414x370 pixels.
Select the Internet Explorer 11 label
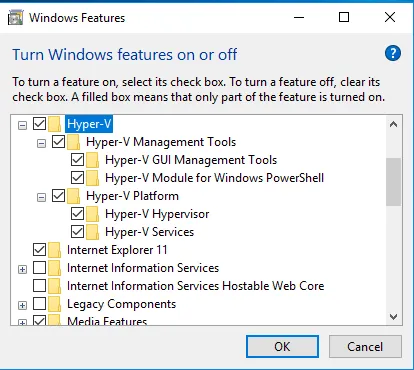117,250
